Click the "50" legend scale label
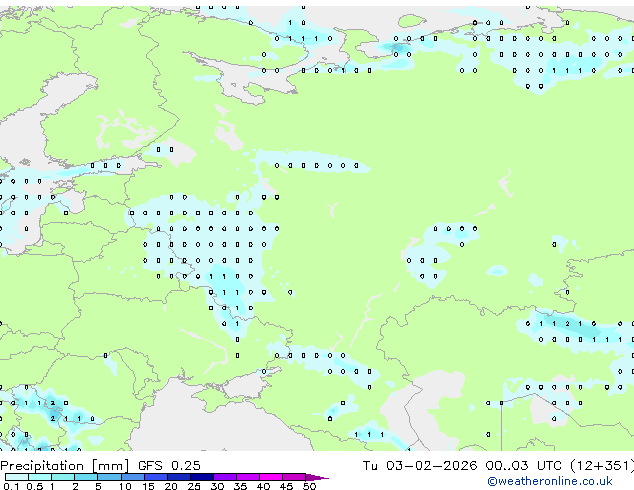This screenshot has height=490, width=634. coord(309,486)
